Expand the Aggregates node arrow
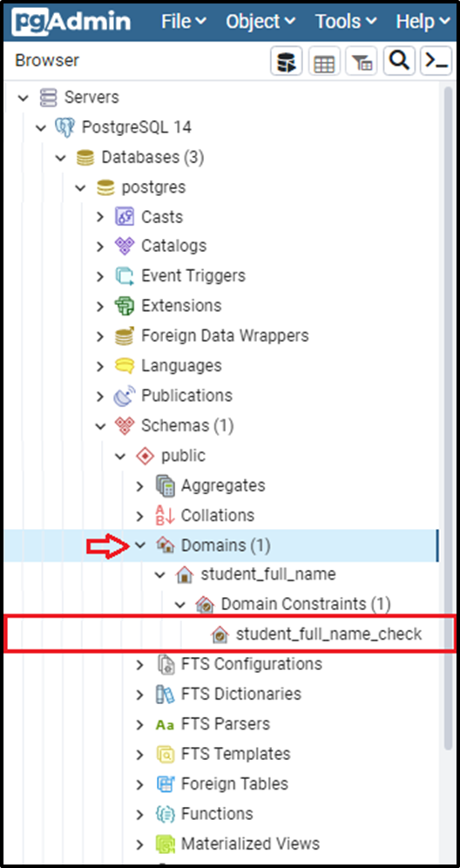The image size is (460, 868). pos(140,485)
